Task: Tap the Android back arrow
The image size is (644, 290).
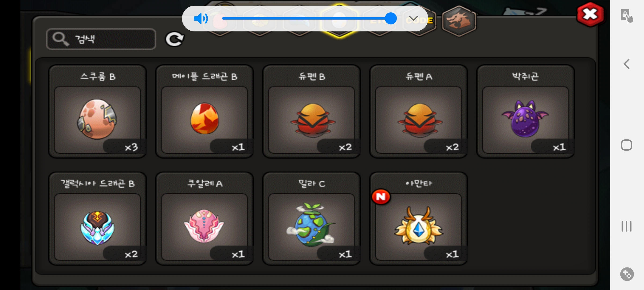Action: (x=627, y=64)
